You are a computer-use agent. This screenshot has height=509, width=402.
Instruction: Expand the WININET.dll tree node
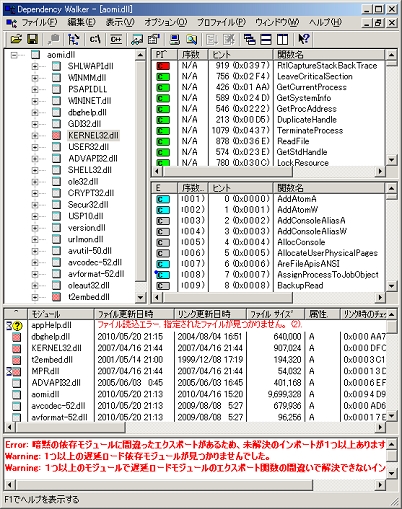click(x=35, y=101)
